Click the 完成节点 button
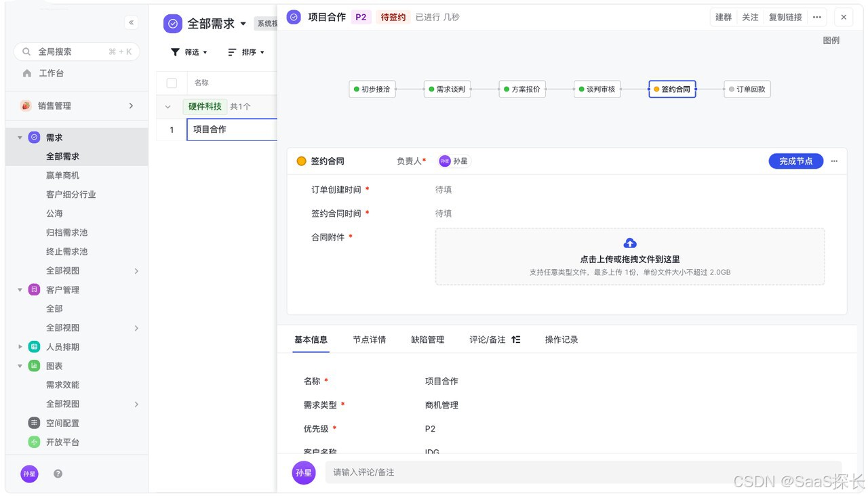Image resolution: width=868 pixels, height=496 pixels. pos(796,161)
